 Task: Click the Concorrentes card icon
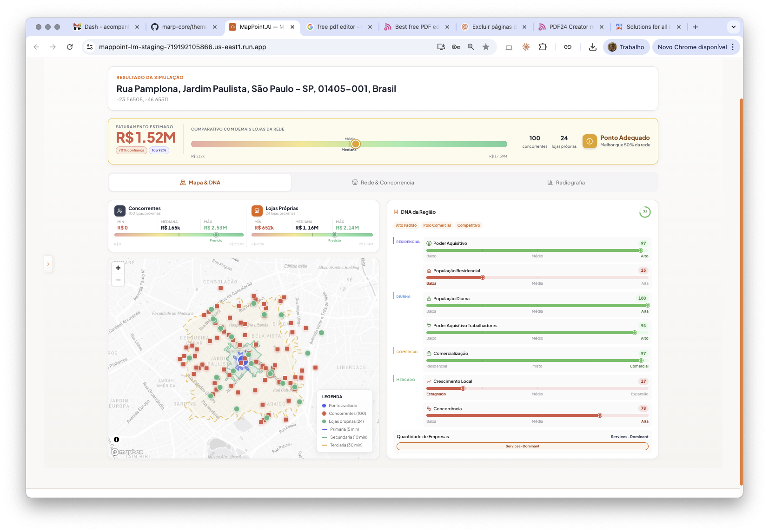[120, 211]
